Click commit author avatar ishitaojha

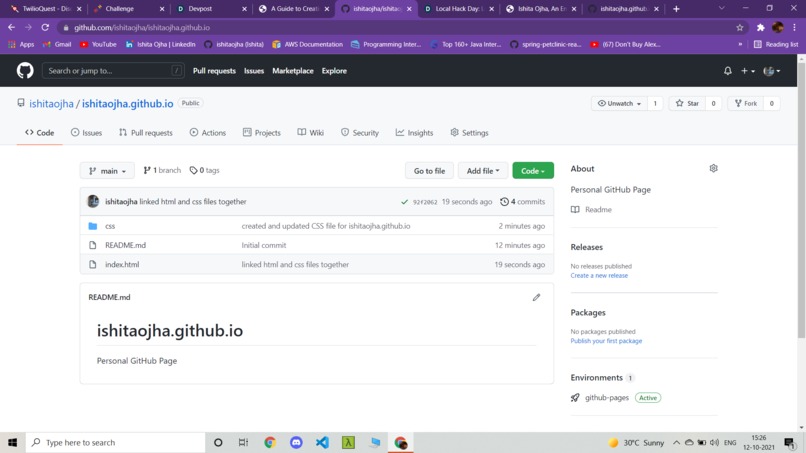tap(93, 201)
